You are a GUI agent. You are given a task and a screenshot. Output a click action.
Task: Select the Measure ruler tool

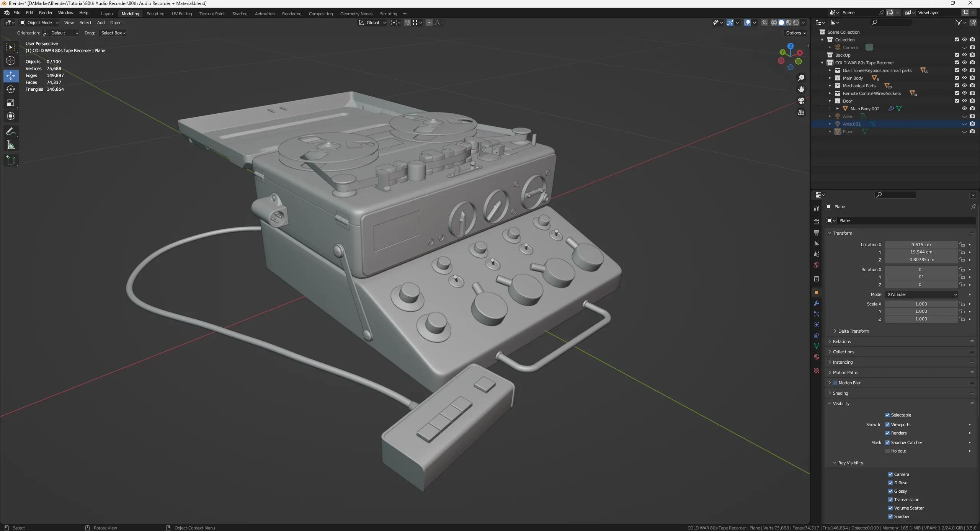tap(11, 145)
